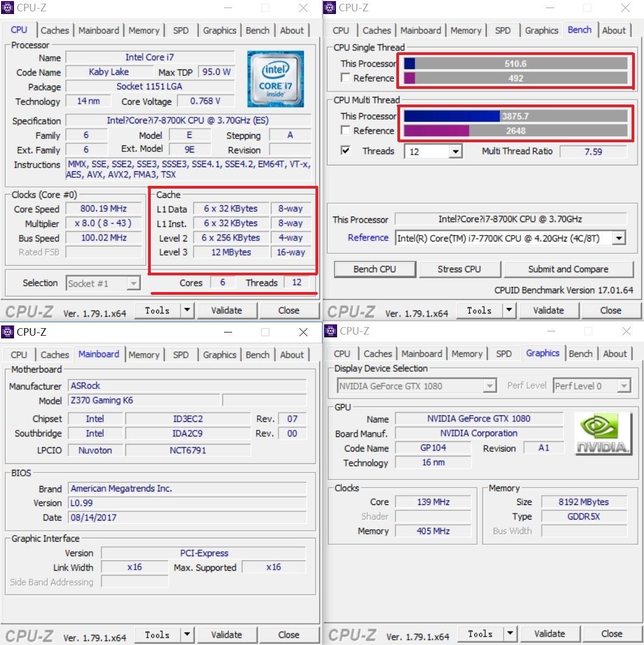644x645 pixels.
Task: Open the Perf Level dropdown in Graphics
Action: (x=624, y=386)
